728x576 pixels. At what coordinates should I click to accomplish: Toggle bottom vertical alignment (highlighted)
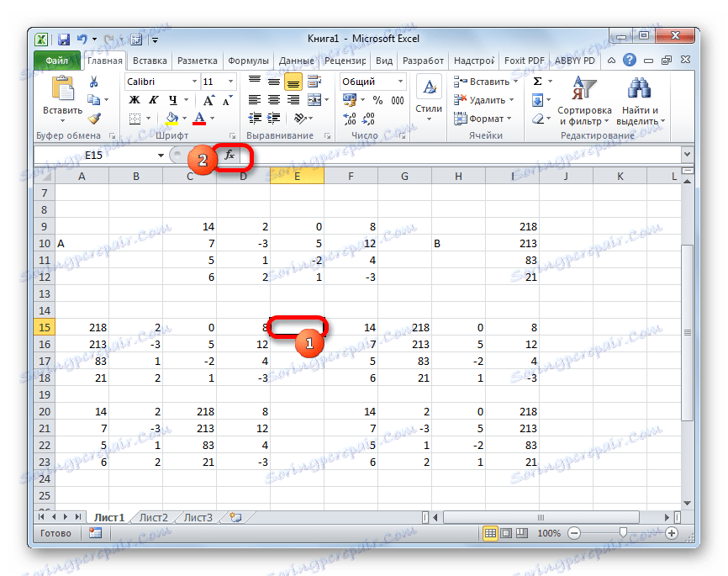click(293, 82)
